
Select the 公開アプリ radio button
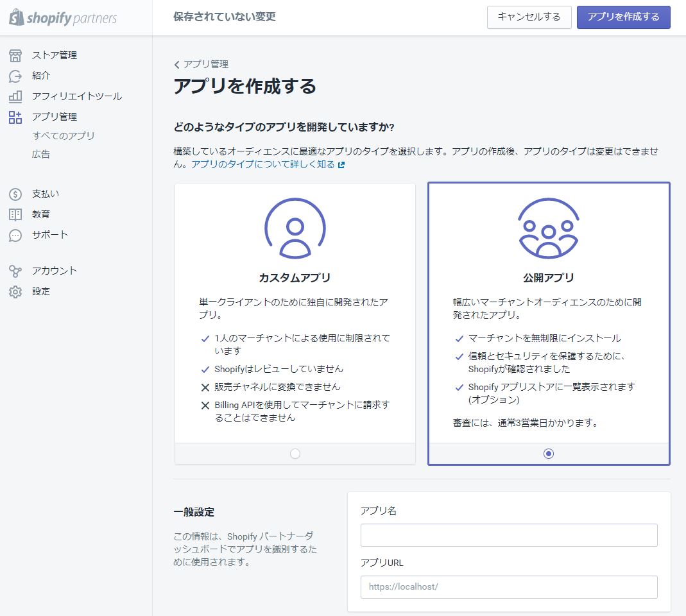tap(548, 454)
